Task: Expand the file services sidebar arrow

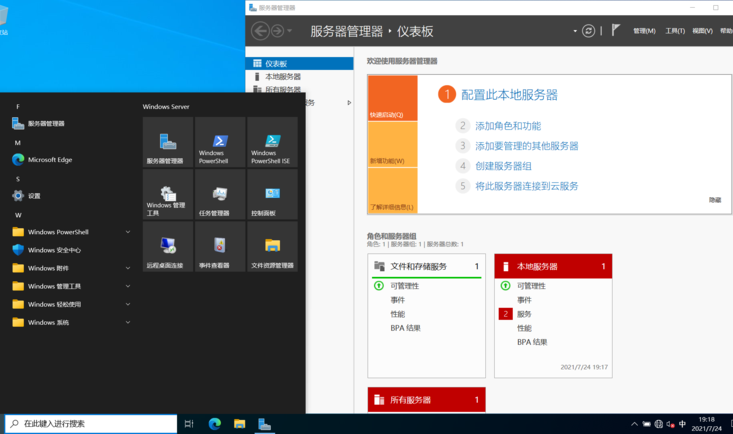Action: coord(349,102)
